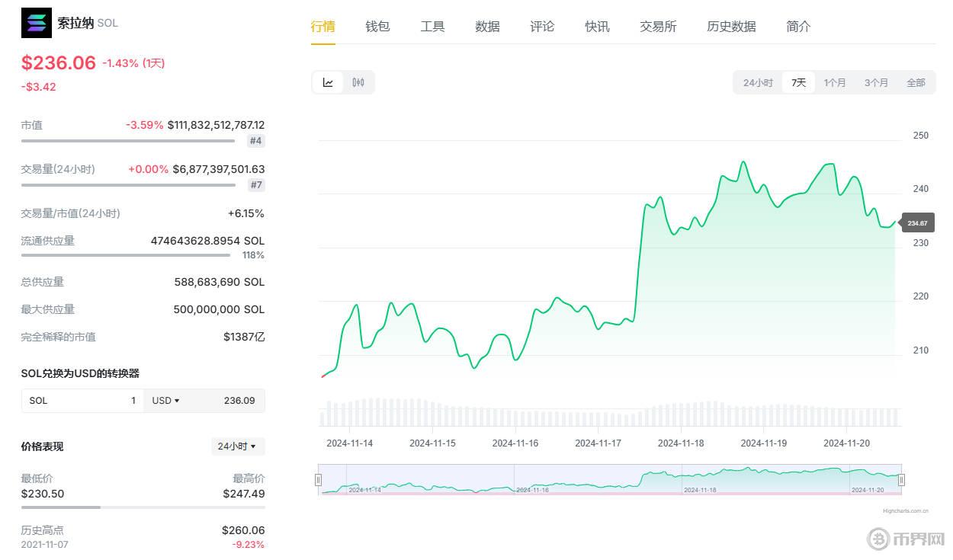Select the 1个月 time range
This screenshot has width=953, height=560.
835,82
